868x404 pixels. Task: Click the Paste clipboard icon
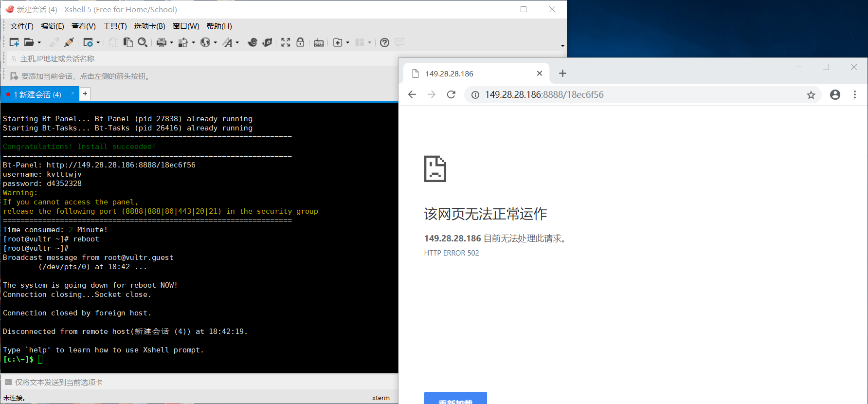tap(128, 42)
